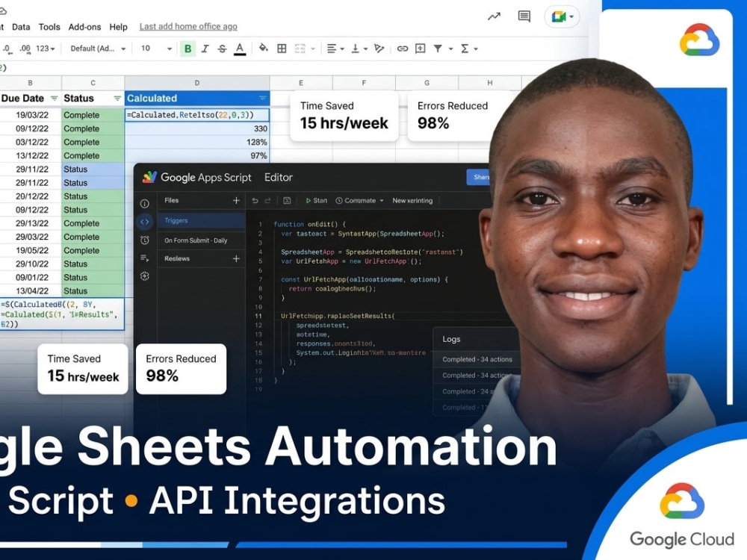Select the Triggers file entry
Screen dimensions: 747x560
(201, 220)
